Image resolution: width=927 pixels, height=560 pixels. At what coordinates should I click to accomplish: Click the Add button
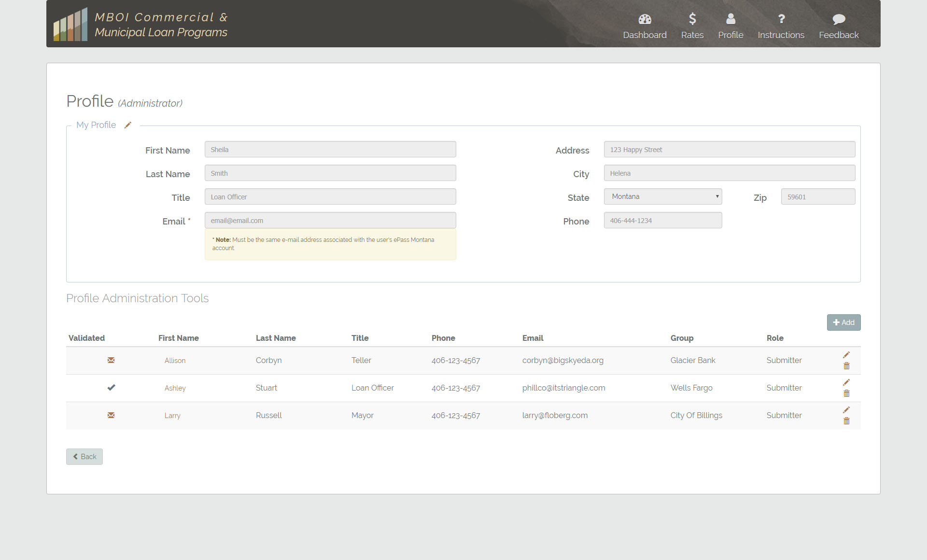click(843, 322)
